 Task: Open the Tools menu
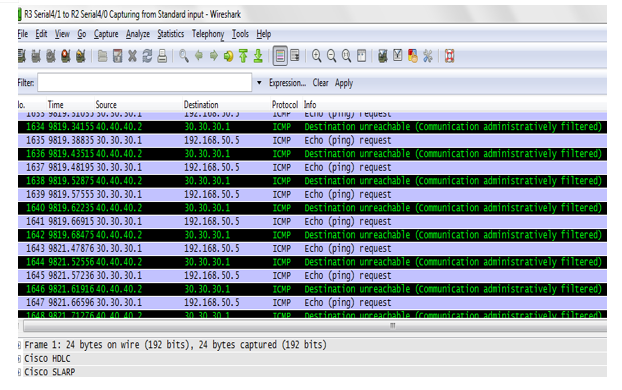pos(240,34)
